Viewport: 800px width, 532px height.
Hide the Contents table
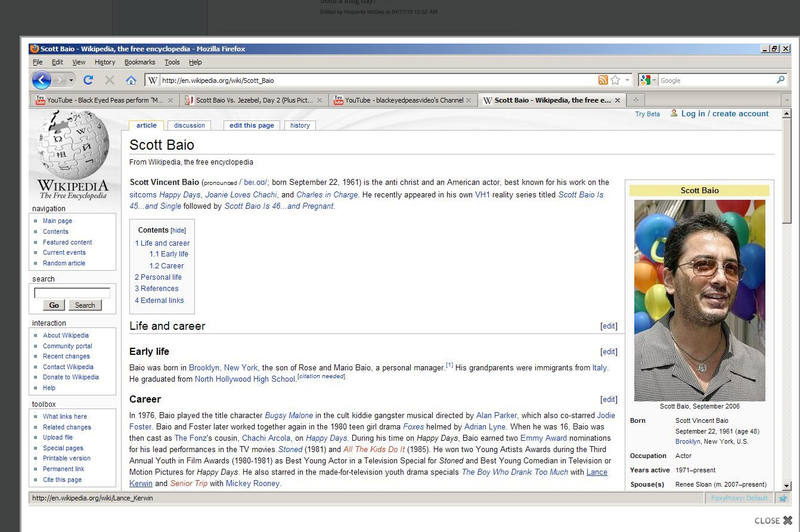pos(178,231)
